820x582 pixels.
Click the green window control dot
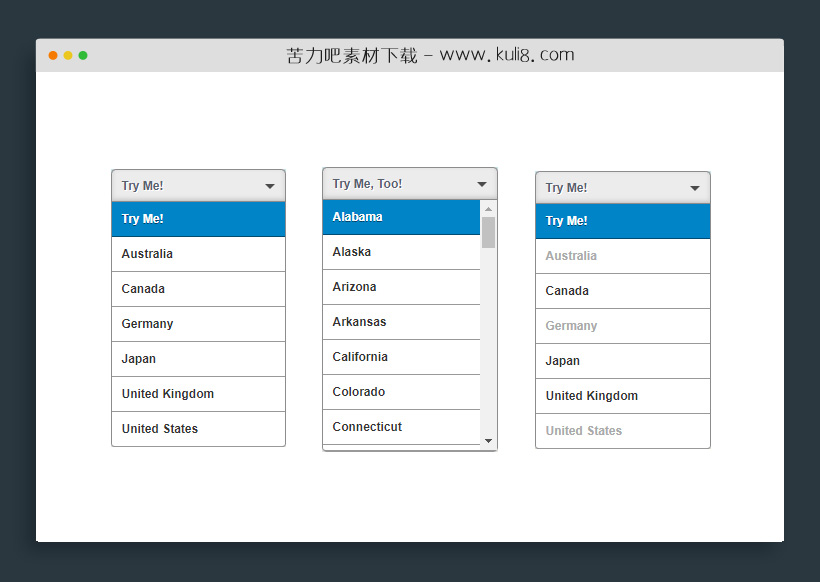point(83,55)
